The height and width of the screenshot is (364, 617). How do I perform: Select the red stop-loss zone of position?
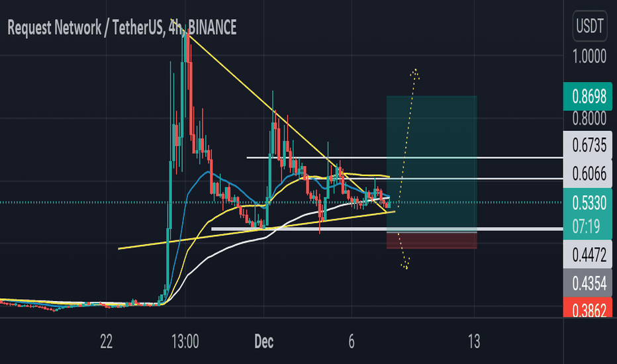pos(432,240)
